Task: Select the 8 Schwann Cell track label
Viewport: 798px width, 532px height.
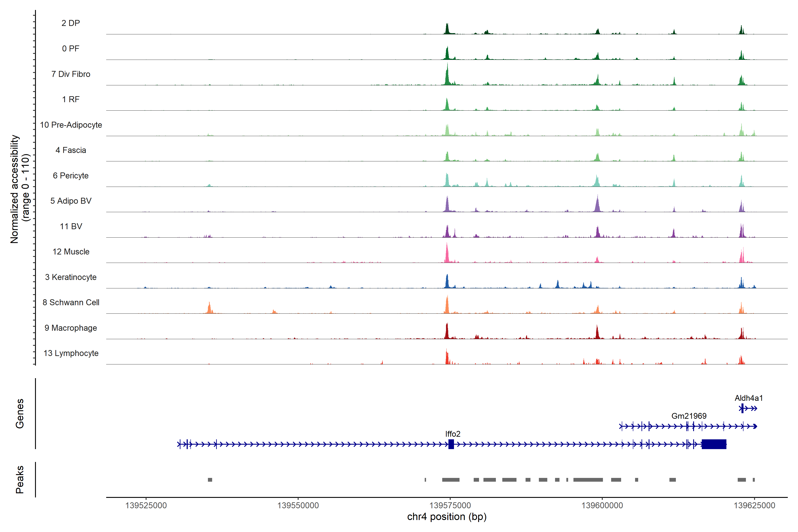Action: [70, 302]
